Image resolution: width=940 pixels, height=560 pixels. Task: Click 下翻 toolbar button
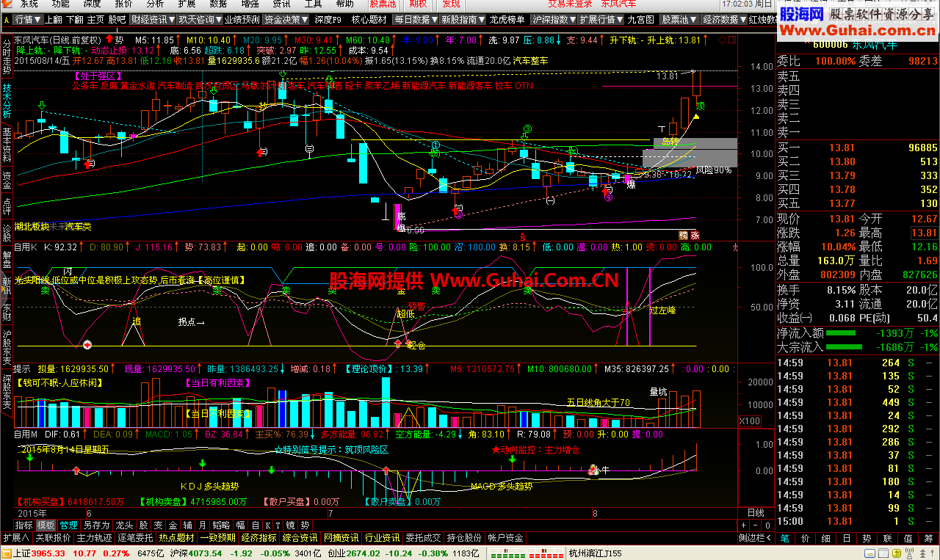coord(75,20)
